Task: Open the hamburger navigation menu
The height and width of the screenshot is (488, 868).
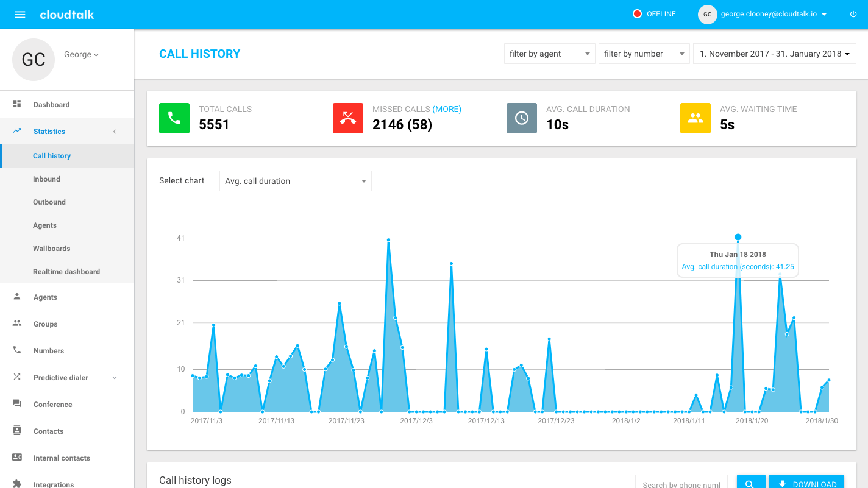Action: 20,15
